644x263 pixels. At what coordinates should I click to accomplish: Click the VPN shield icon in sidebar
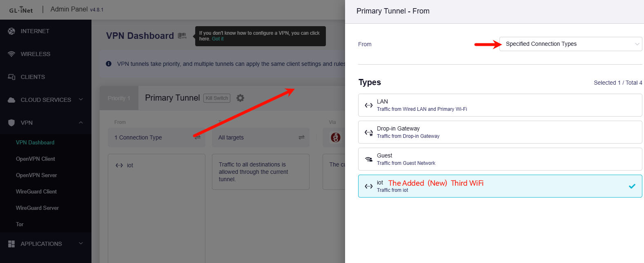pyautogui.click(x=11, y=123)
